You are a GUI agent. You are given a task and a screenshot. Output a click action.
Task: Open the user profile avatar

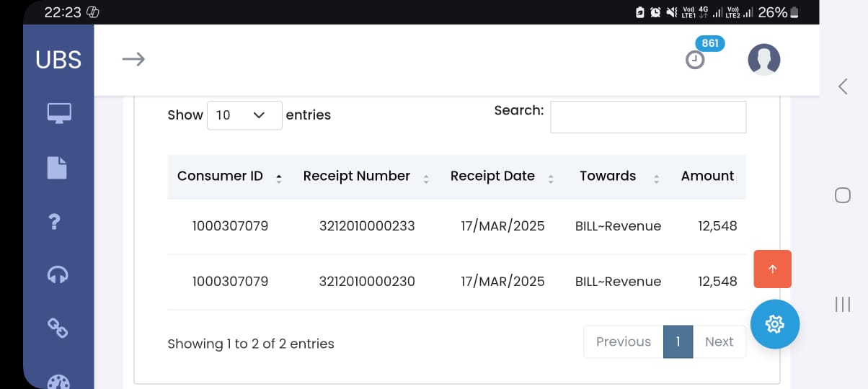(x=764, y=60)
